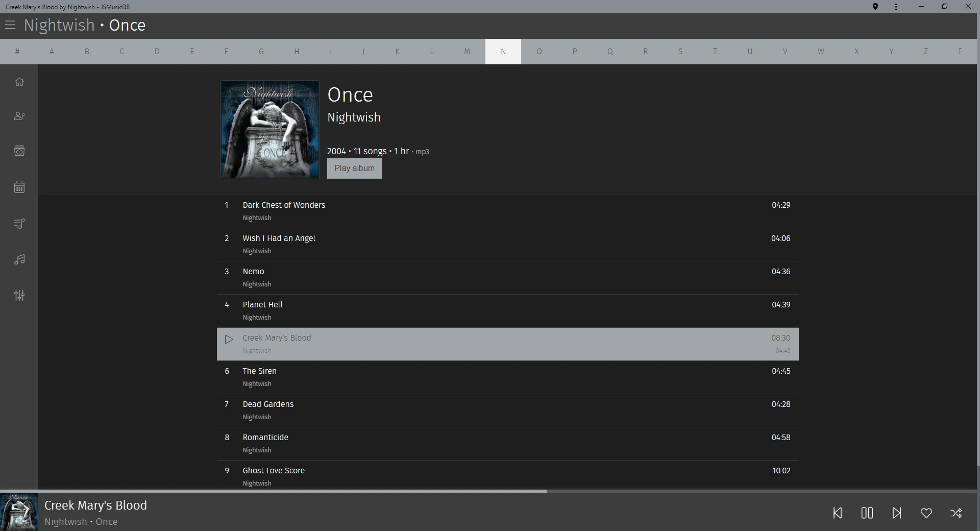Minimize the JSMusicDB window
The height and width of the screenshot is (531, 980).
pos(921,7)
